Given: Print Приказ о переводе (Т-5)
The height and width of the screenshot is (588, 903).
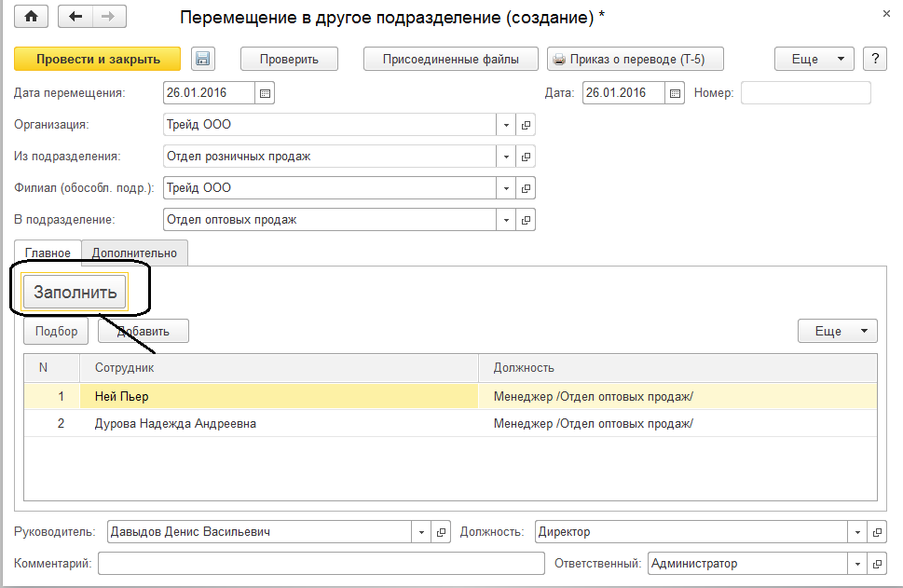Looking at the screenshot, I should pyautogui.click(x=635, y=59).
